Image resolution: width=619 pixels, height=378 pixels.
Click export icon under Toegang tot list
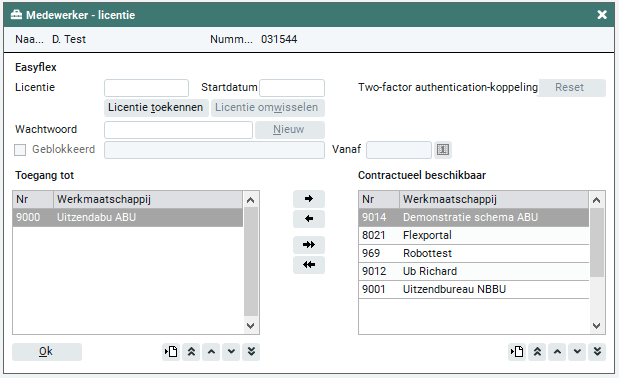tap(171, 352)
